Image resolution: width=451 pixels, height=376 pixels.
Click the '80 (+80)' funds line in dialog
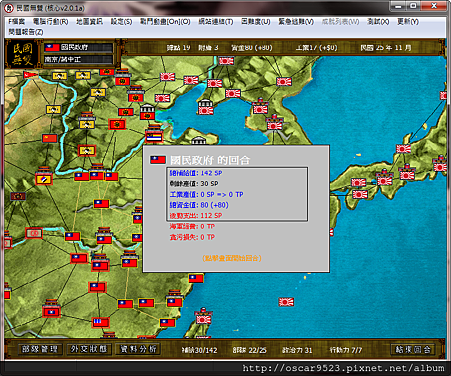coord(199,205)
